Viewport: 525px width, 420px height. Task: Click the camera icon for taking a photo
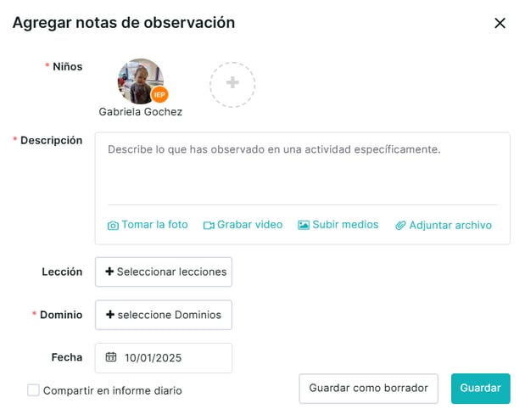click(113, 226)
